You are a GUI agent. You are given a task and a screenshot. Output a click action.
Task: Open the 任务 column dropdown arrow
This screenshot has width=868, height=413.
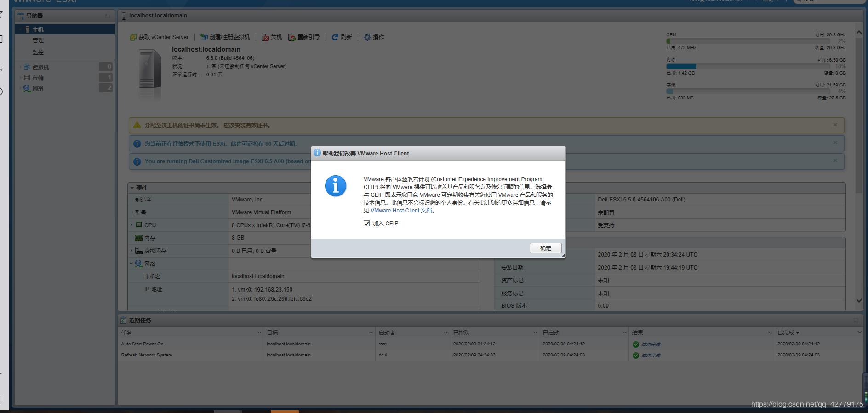tap(259, 333)
